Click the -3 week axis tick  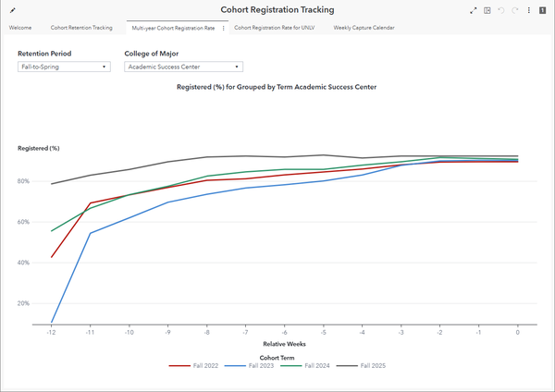(x=401, y=333)
